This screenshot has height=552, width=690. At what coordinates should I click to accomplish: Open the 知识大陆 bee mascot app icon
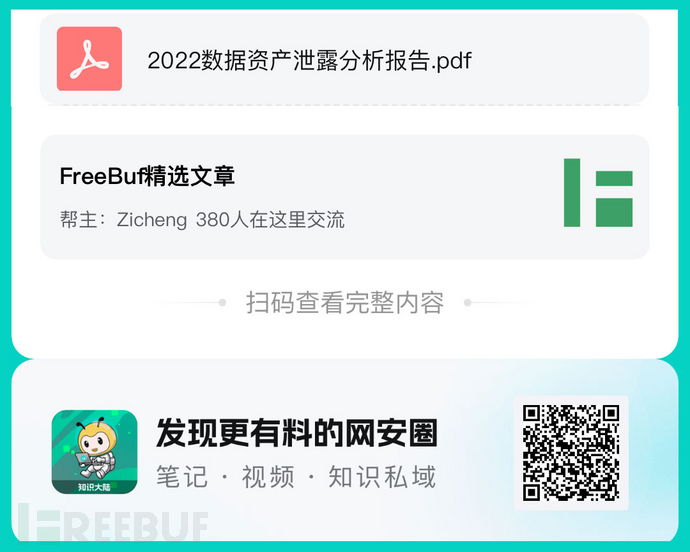pyautogui.click(x=95, y=452)
